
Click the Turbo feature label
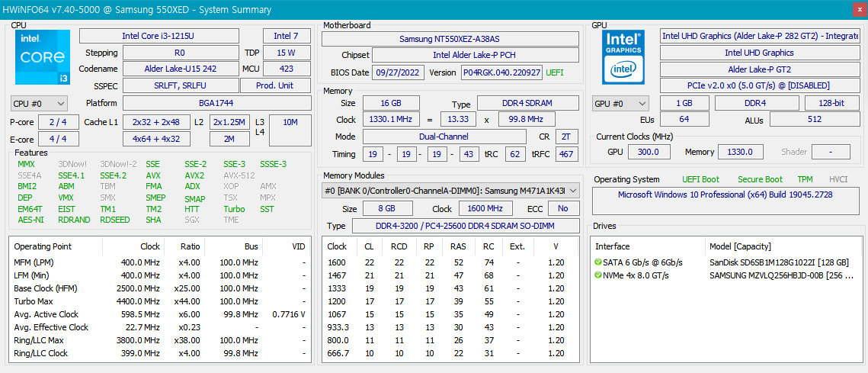coord(234,209)
